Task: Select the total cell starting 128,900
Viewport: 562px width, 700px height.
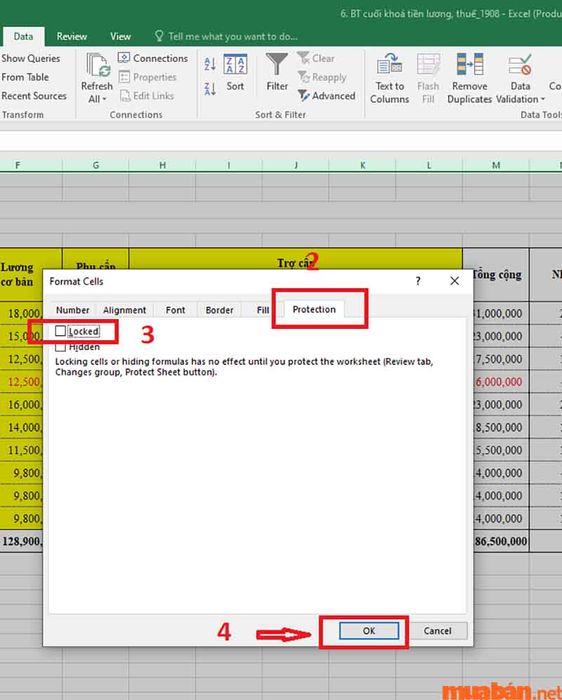Action: click(x=21, y=542)
